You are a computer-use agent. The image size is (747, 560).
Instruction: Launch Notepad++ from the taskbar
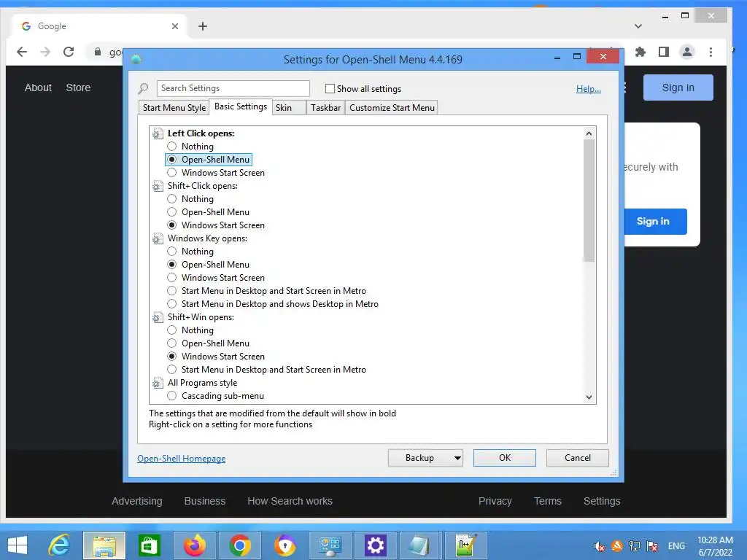(x=465, y=545)
